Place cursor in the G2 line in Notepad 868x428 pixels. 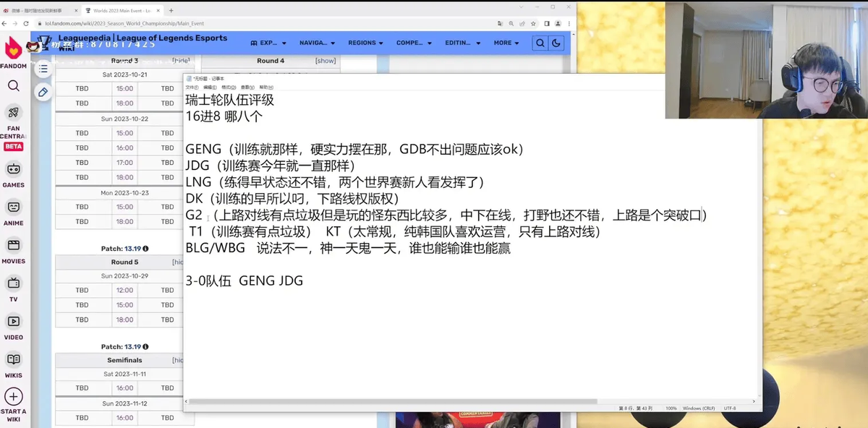tap(446, 215)
